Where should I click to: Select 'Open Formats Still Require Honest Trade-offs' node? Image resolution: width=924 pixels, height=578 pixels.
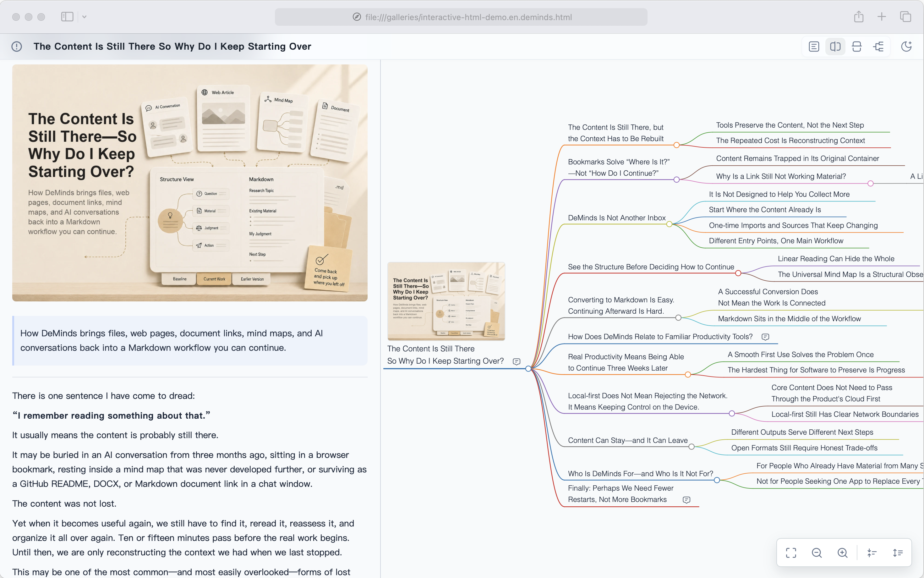tap(804, 448)
